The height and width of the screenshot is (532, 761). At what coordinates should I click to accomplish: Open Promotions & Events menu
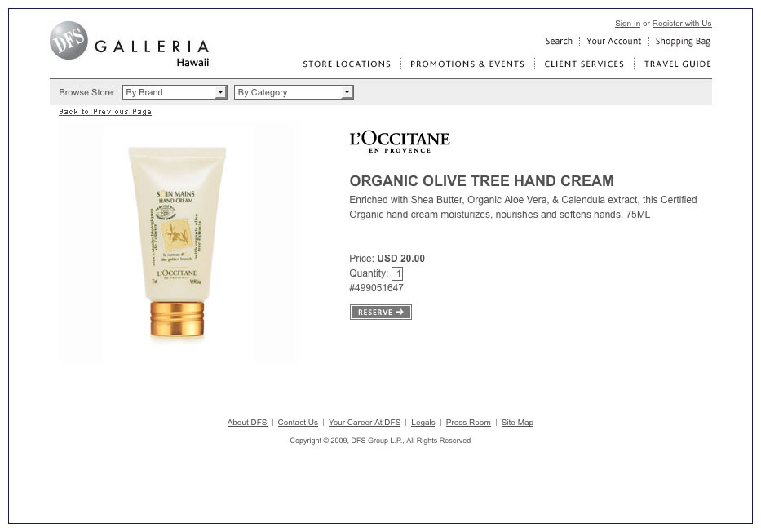467,64
